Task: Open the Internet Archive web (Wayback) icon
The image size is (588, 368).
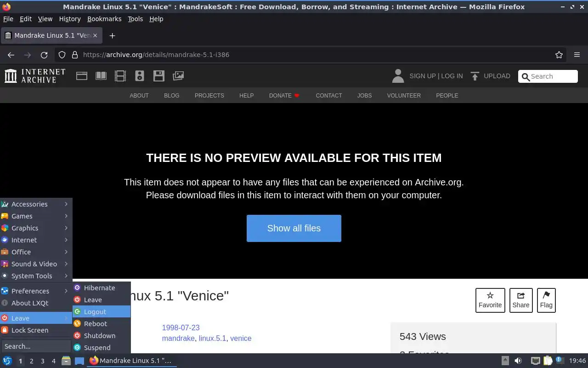Action: click(82, 76)
